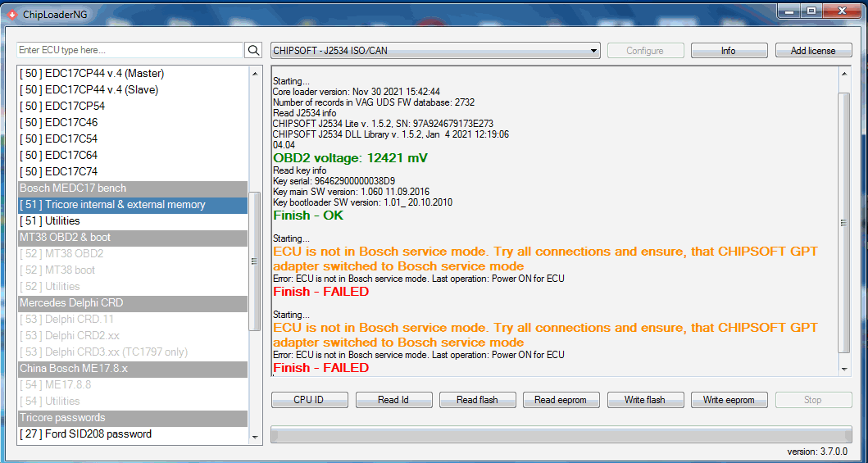Click the Read flash button
Viewport: 868px width, 463px height.
coord(477,400)
